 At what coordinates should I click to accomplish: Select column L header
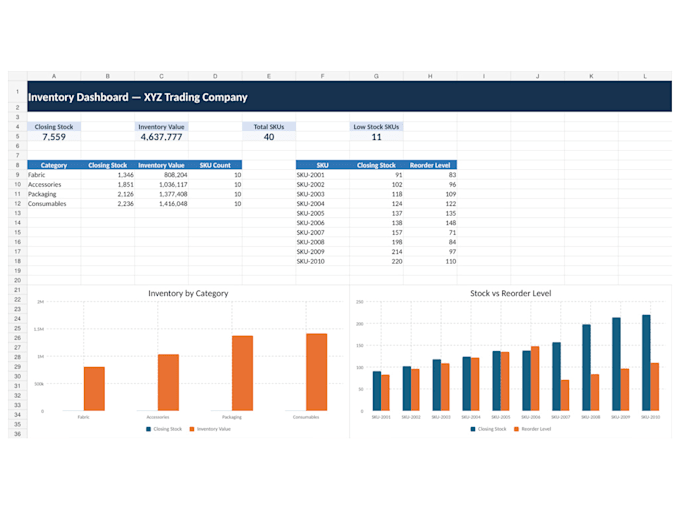(645, 76)
